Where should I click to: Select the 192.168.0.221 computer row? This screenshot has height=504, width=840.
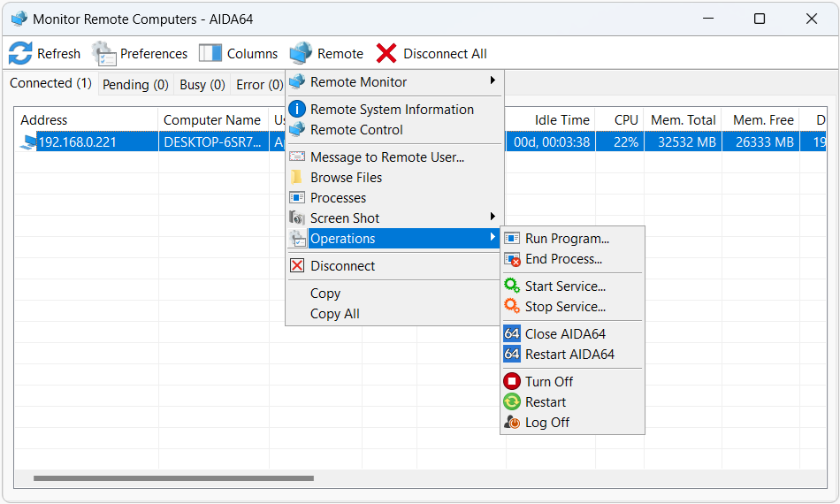tap(77, 142)
